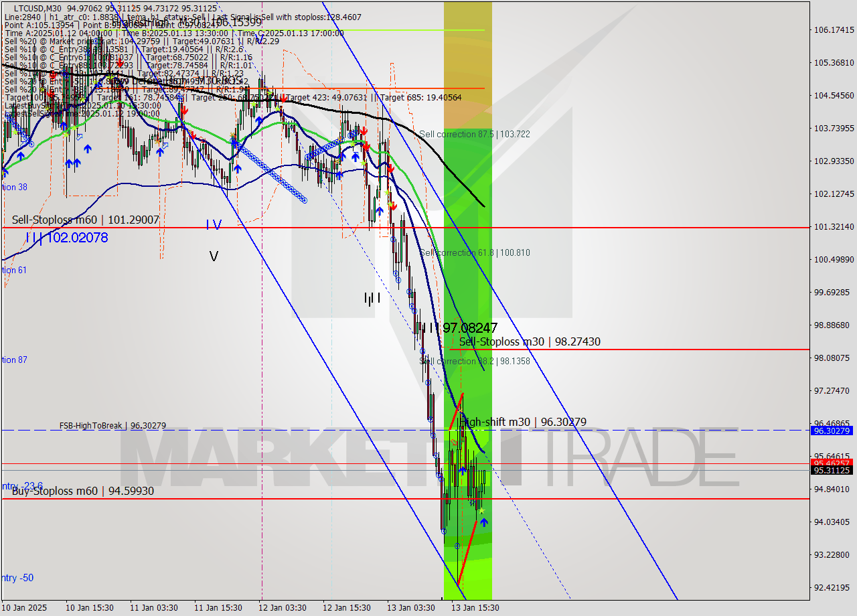Select the blue 'I V' wave label
857x616 pixels.
[x=214, y=225]
